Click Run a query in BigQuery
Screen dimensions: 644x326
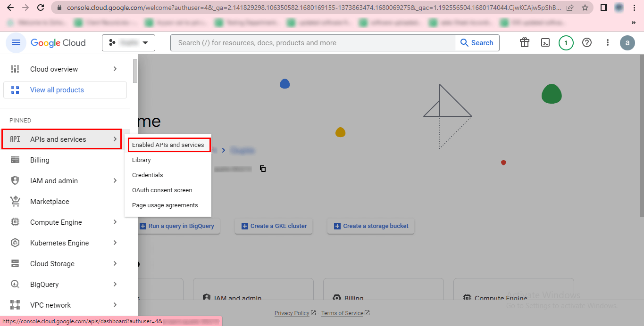177,226
